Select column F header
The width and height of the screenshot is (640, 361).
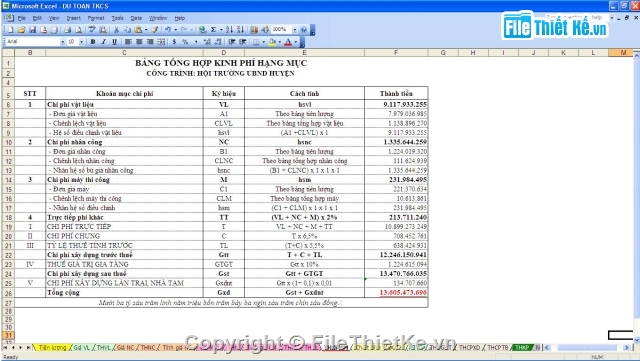[x=396, y=53]
